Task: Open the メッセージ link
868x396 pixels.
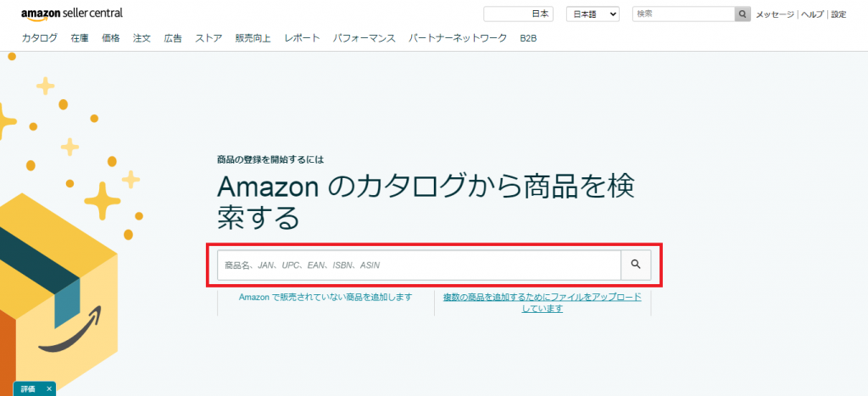Action: point(775,14)
